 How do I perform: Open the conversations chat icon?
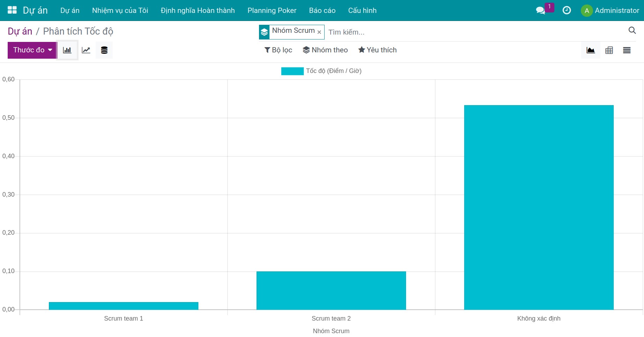pyautogui.click(x=541, y=10)
